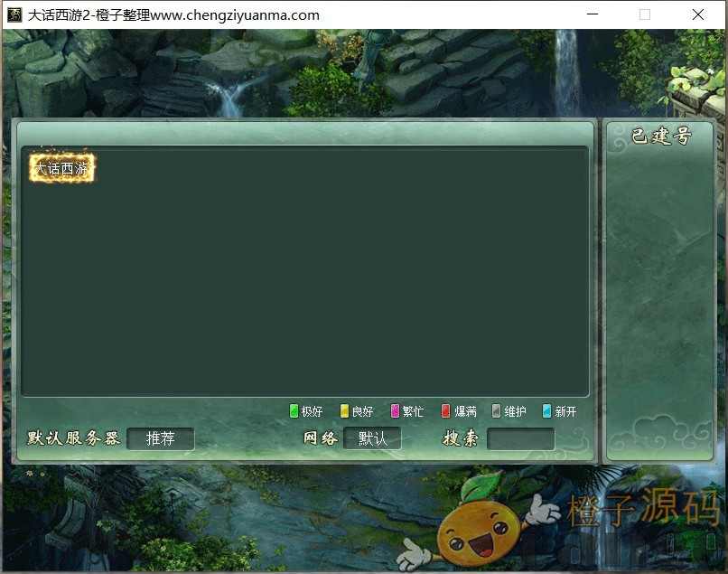Open the 推荐 default server selector
Image resolution: width=728 pixels, height=574 pixels.
pos(161,438)
